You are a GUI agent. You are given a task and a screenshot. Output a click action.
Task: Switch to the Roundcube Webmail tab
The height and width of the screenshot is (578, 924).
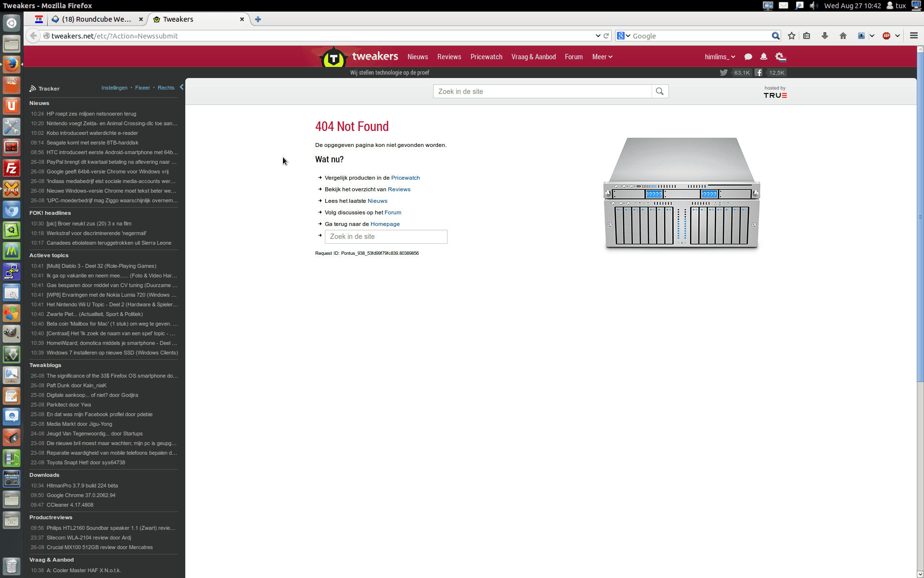pyautogui.click(x=94, y=19)
